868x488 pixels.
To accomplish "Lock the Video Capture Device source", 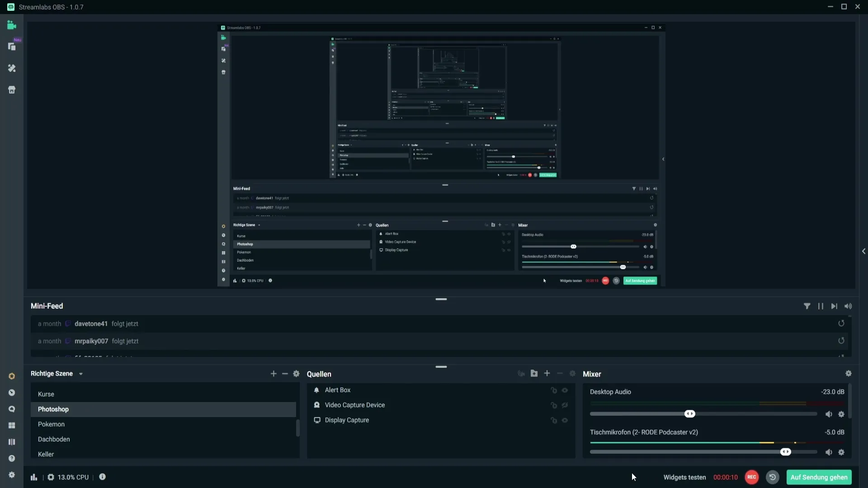I will click(x=554, y=405).
